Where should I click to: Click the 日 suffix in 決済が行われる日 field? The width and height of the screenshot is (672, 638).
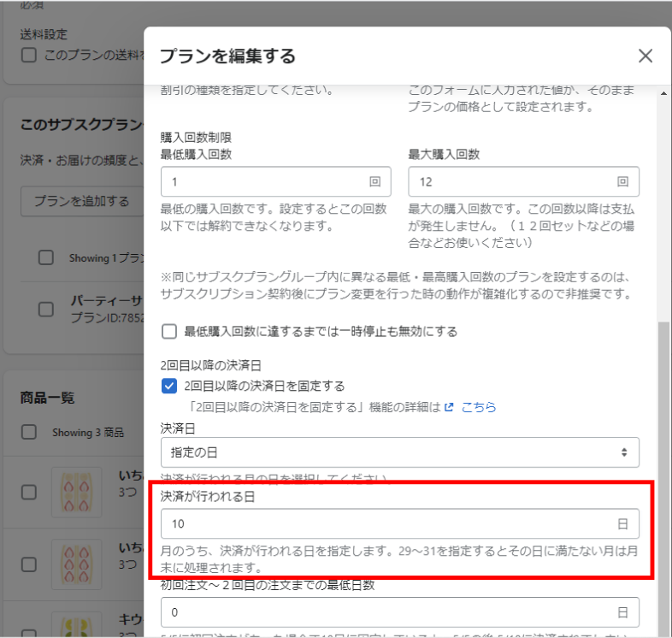(x=622, y=523)
